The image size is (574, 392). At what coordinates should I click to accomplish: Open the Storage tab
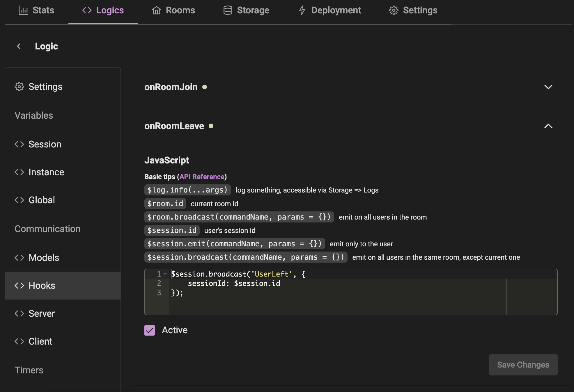[246, 10]
